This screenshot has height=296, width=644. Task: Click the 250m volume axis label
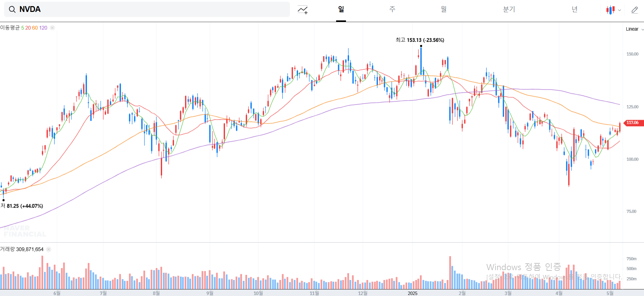(631, 279)
